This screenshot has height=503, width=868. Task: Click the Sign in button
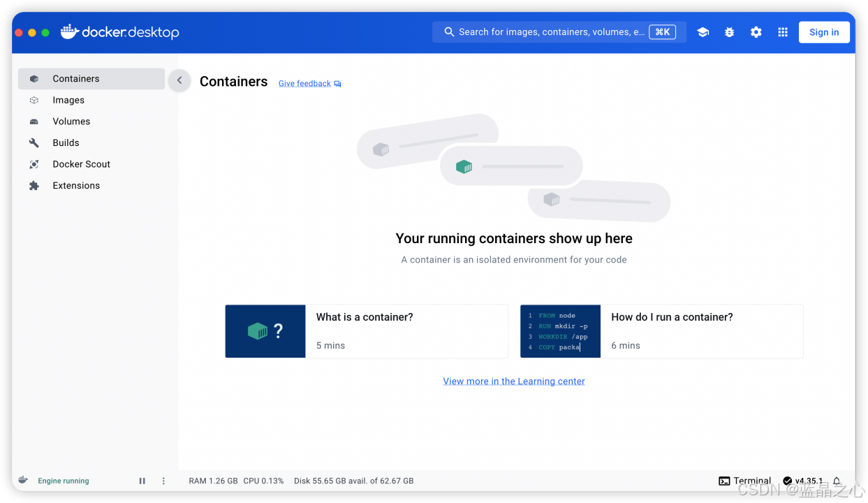(x=824, y=32)
